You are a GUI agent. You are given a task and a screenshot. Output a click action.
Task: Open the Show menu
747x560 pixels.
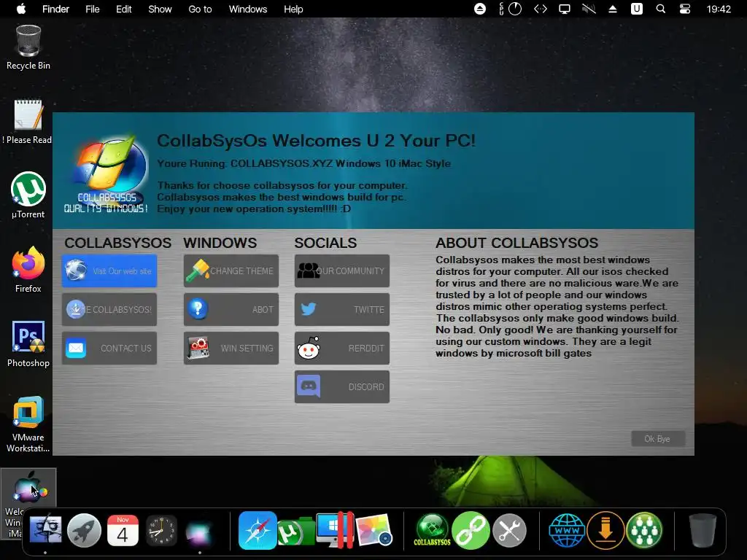pos(160,9)
